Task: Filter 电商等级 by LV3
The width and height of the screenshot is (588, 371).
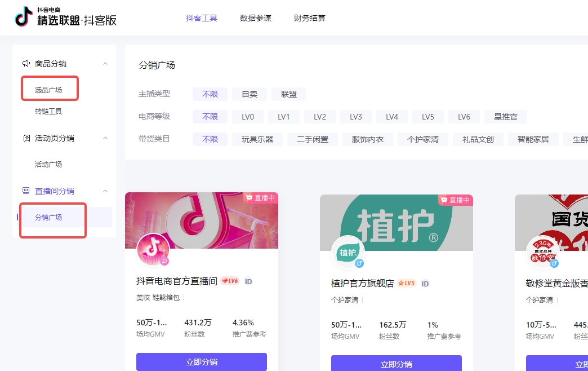Action: (356, 117)
